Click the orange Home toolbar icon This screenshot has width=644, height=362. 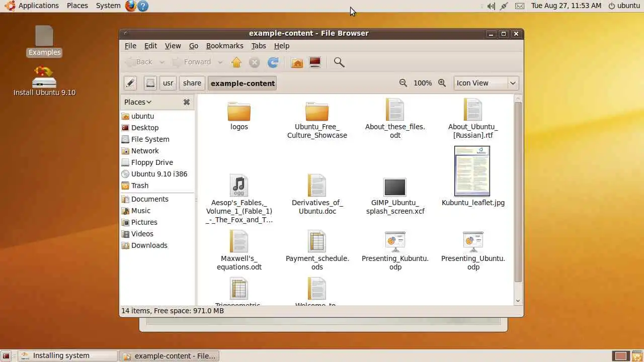tap(297, 62)
